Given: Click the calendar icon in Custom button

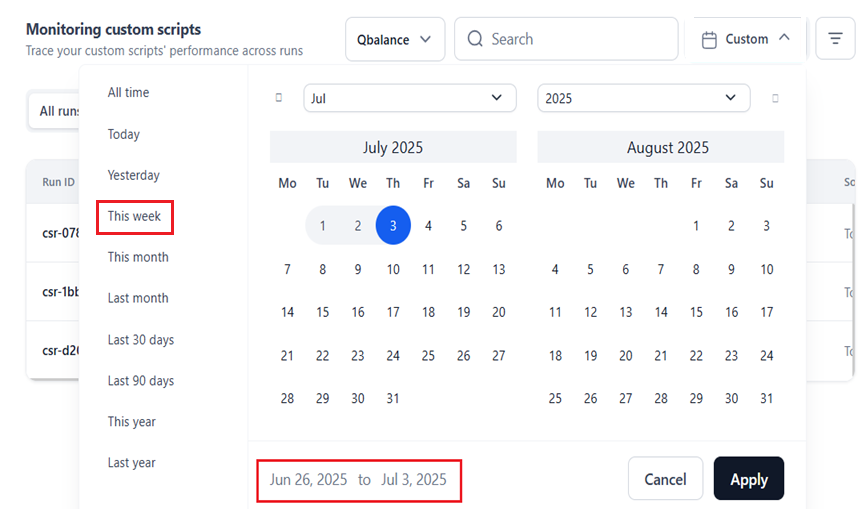Looking at the screenshot, I should [x=710, y=40].
